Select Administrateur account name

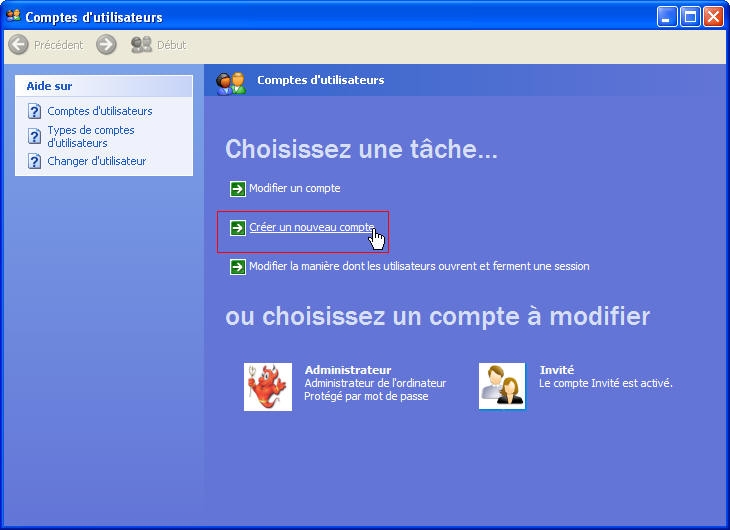pos(348,370)
